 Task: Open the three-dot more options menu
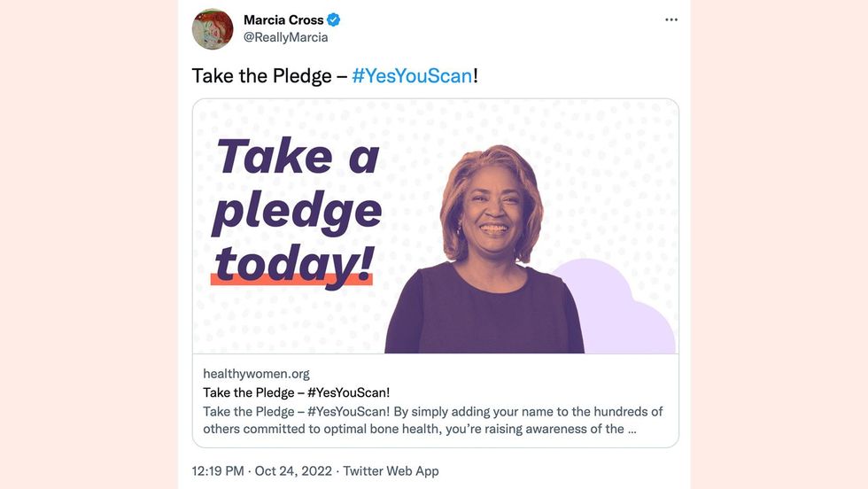coord(670,19)
